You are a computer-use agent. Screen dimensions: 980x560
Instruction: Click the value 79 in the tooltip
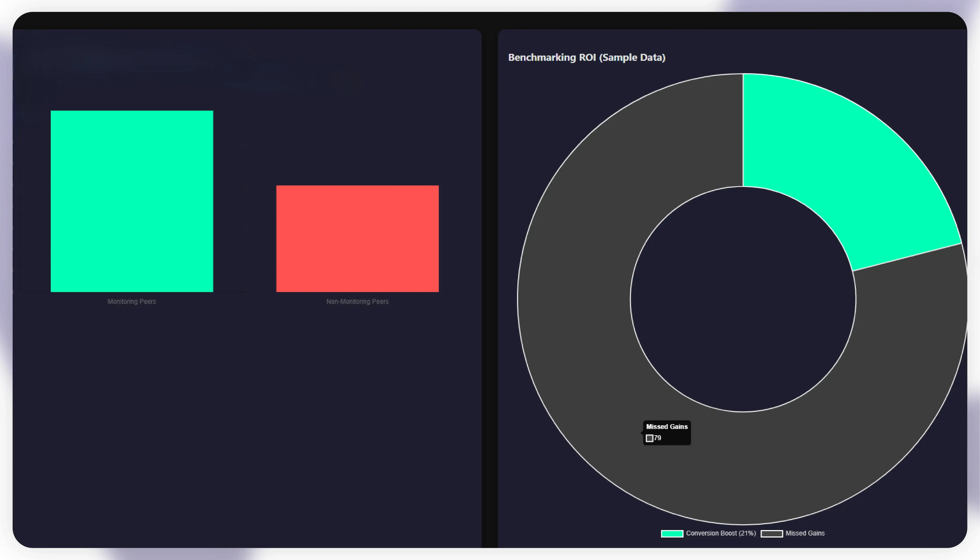coord(658,438)
